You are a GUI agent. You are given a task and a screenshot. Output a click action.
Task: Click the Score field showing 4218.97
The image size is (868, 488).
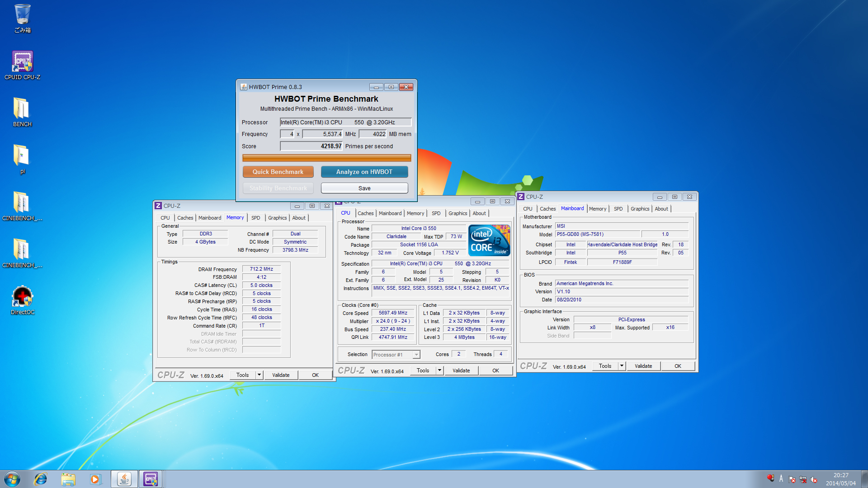tap(311, 146)
